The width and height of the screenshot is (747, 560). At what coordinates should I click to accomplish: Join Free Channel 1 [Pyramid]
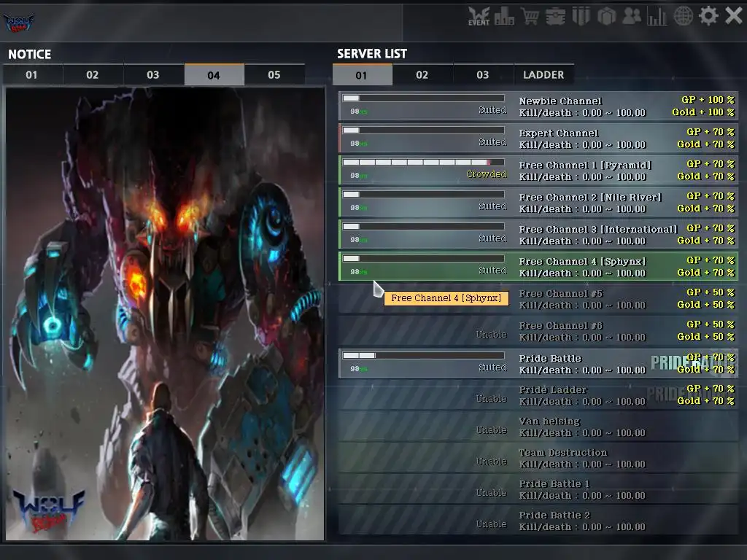(x=538, y=171)
